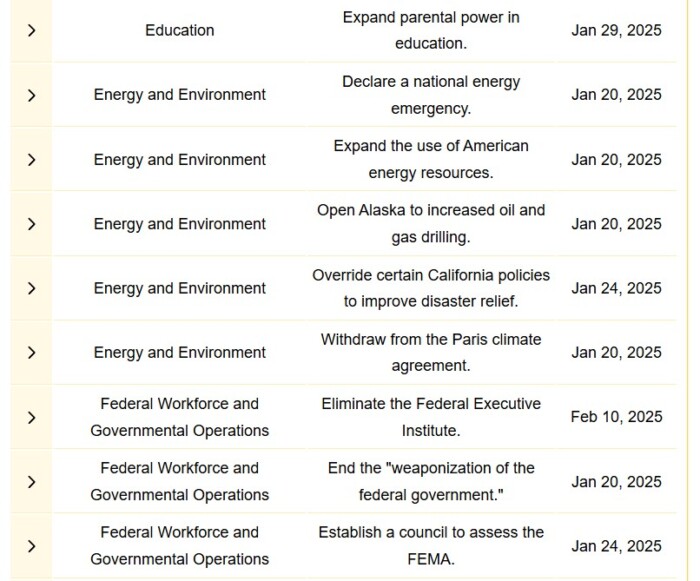Image resolution: width=700 pixels, height=581 pixels.
Task: Click 'Establish a council to assess the FEMA.'
Action: pyautogui.click(x=431, y=546)
